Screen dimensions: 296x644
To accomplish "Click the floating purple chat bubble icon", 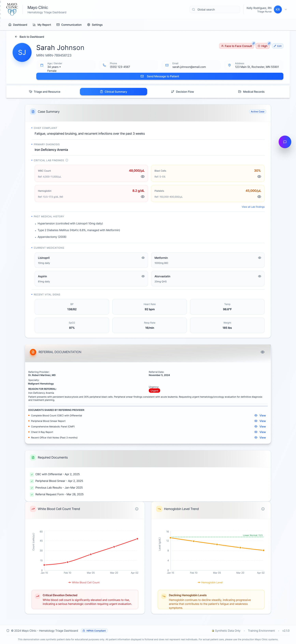I will tap(285, 142).
